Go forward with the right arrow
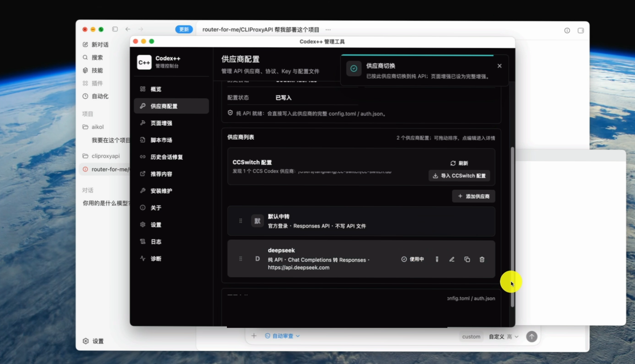Screen dimensions: 635x364 [141, 29]
